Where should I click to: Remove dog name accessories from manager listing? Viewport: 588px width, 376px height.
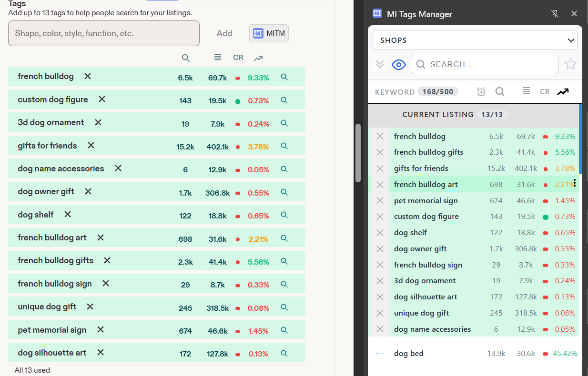click(x=380, y=329)
